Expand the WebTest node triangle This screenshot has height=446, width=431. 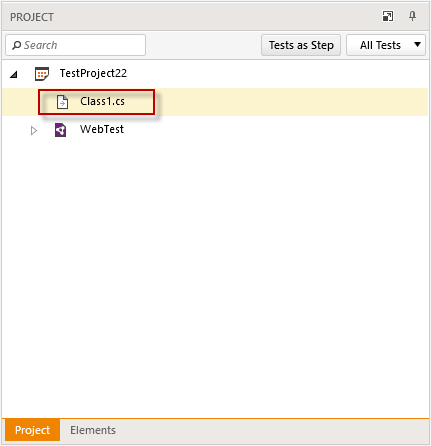coord(34,130)
